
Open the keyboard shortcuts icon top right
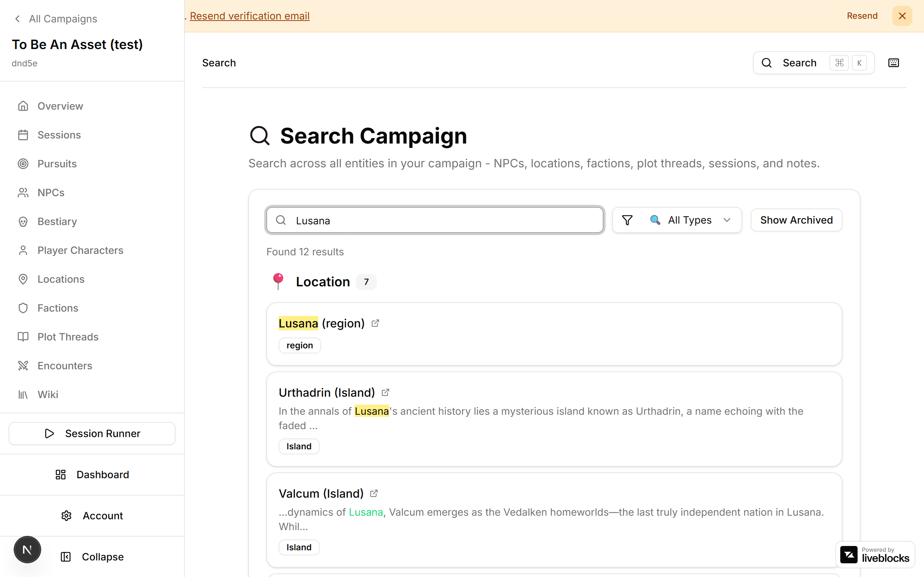(893, 63)
